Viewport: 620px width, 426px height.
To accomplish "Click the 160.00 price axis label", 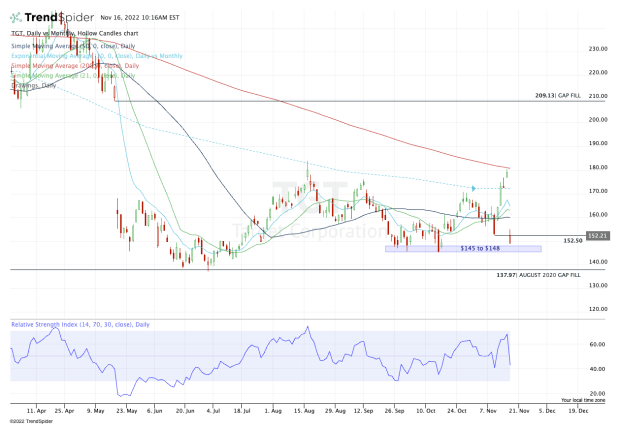I will point(598,214).
